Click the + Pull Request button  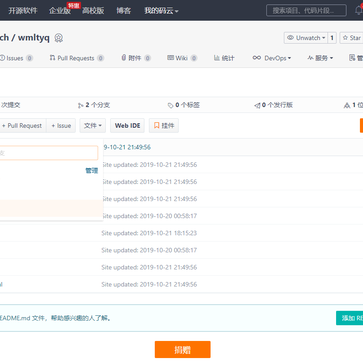tap(22, 125)
